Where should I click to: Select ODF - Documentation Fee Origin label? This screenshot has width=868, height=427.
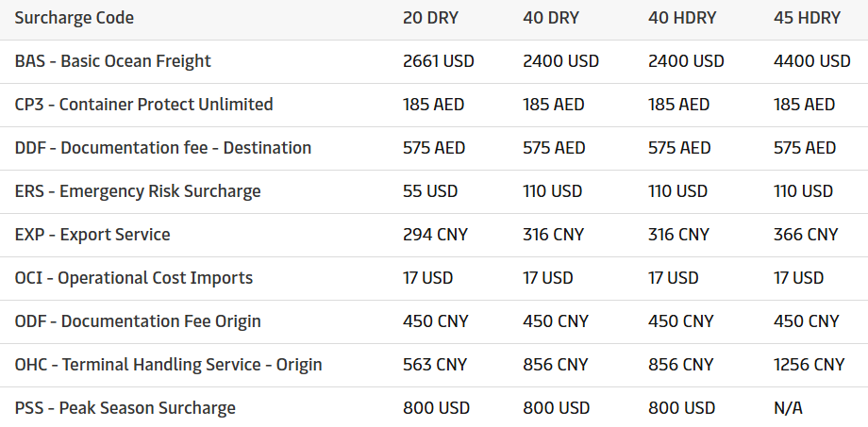pos(138,321)
